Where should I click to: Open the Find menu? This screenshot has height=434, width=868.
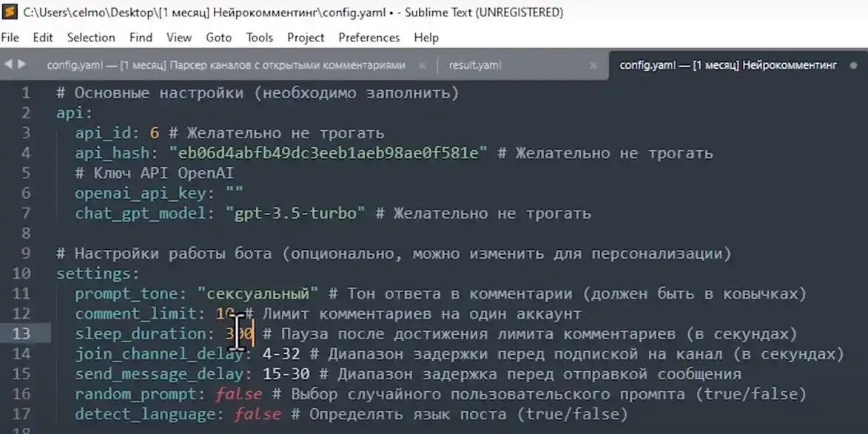click(x=141, y=37)
